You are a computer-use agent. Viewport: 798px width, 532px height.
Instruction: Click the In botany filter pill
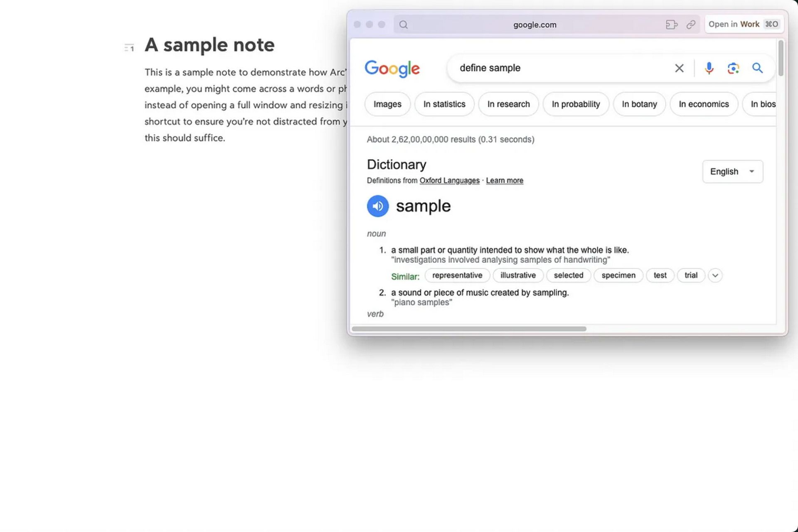(640, 103)
